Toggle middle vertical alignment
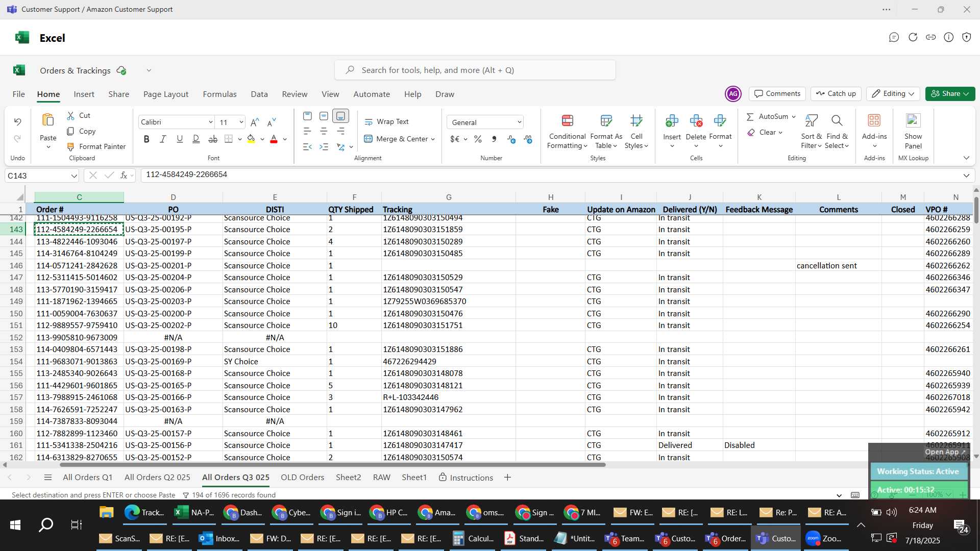 pos(324,116)
